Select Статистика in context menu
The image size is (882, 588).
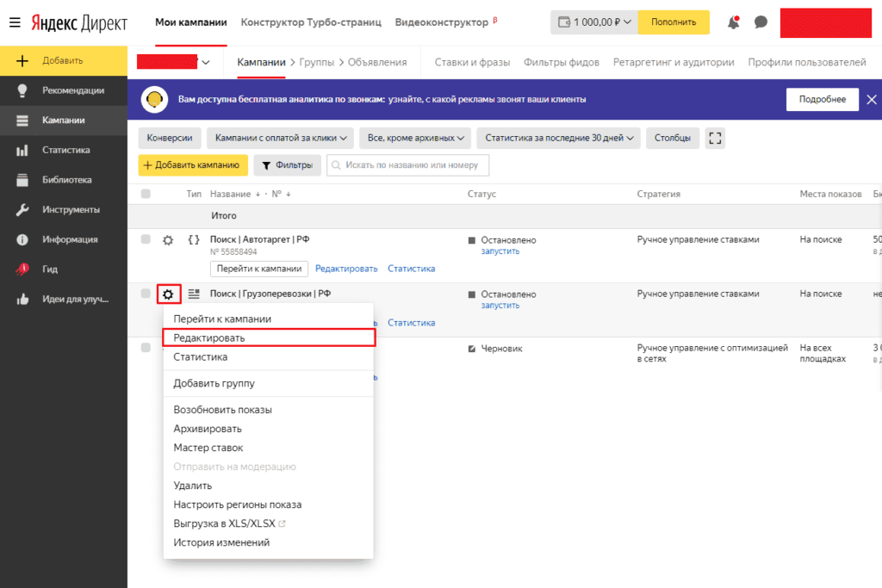[x=269, y=357]
